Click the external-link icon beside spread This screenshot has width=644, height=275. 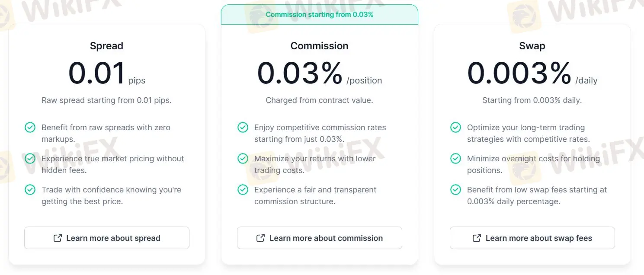tap(58, 238)
